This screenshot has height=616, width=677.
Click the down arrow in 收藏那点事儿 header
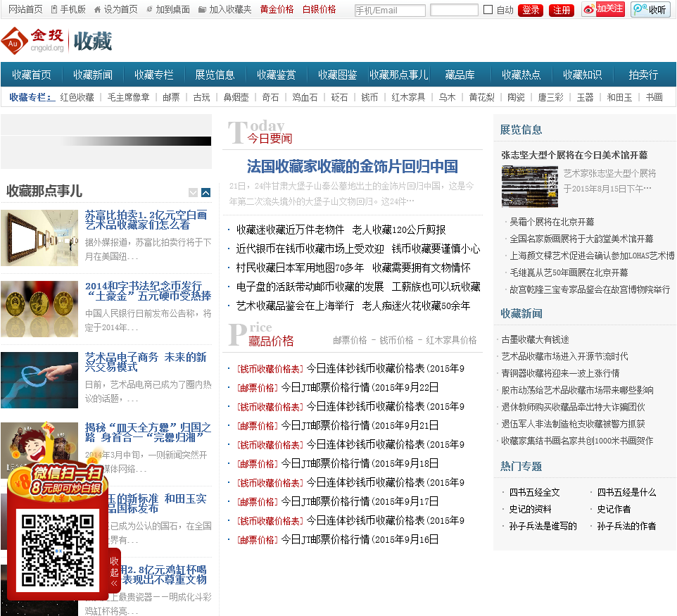click(x=193, y=193)
